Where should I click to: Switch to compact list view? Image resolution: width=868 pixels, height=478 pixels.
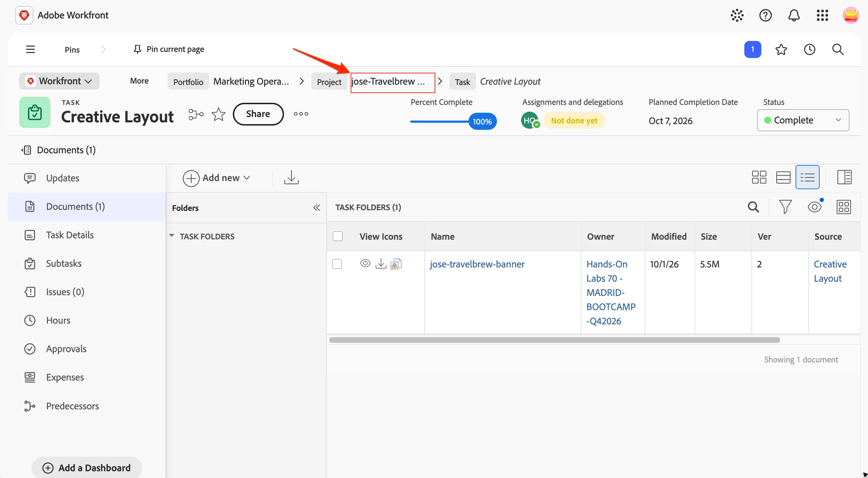807,177
